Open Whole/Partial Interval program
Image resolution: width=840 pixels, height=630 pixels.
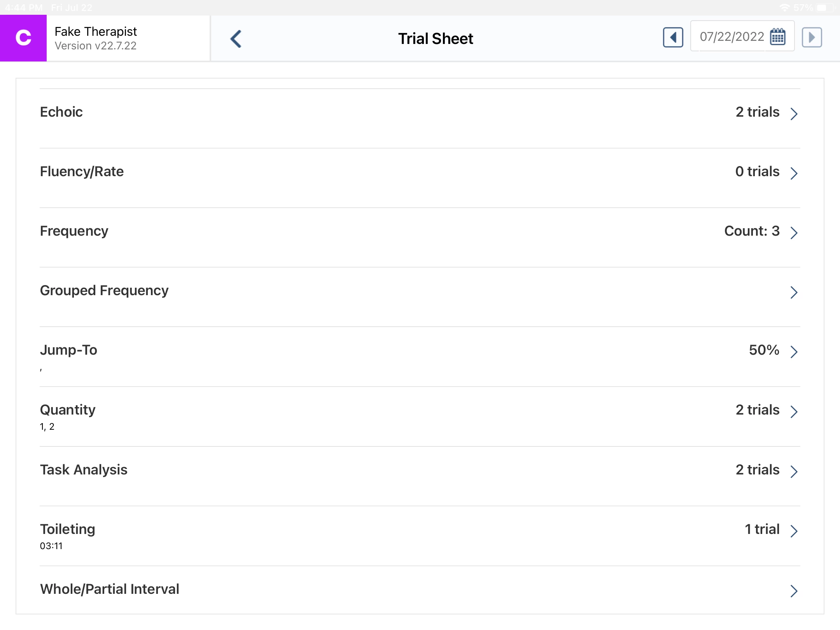coord(110,589)
